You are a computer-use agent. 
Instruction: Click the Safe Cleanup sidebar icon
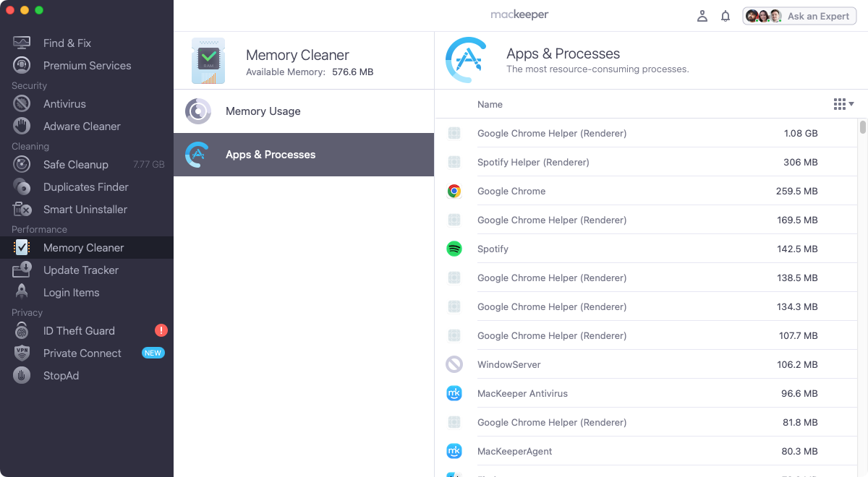click(x=22, y=164)
